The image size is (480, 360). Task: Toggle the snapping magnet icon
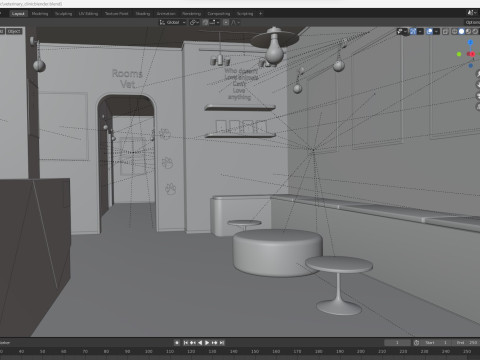(x=205, y=22)
